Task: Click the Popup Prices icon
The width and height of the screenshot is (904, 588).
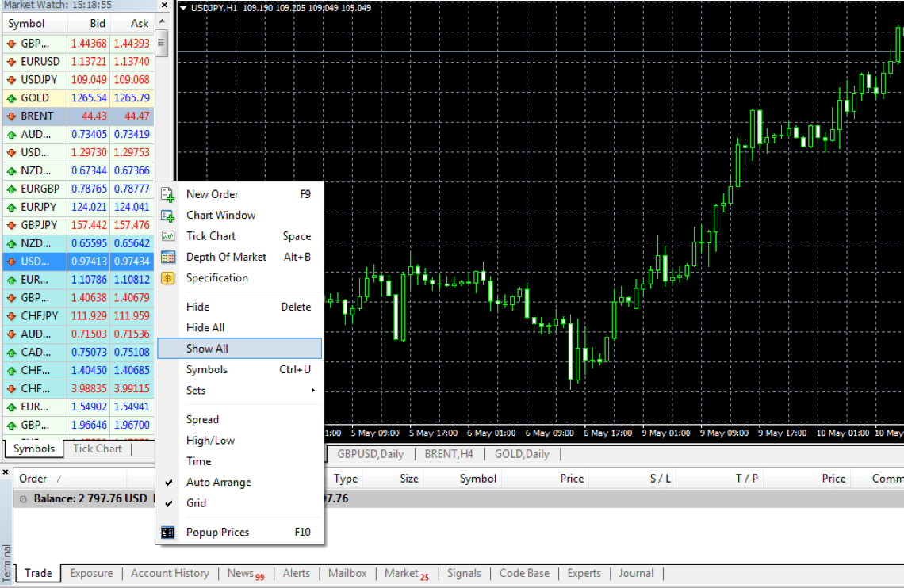Action: [x=168, y=533]
